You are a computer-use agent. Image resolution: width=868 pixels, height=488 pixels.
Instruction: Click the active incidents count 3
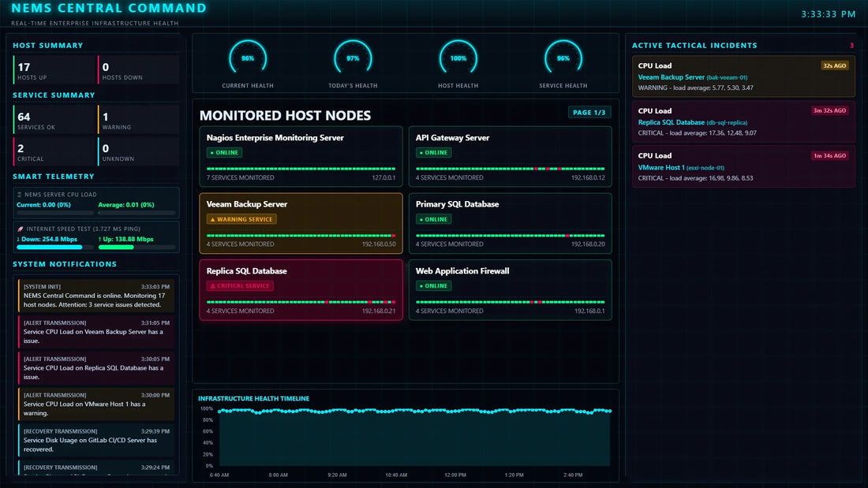pyautogui.click(x=851, y=46)
